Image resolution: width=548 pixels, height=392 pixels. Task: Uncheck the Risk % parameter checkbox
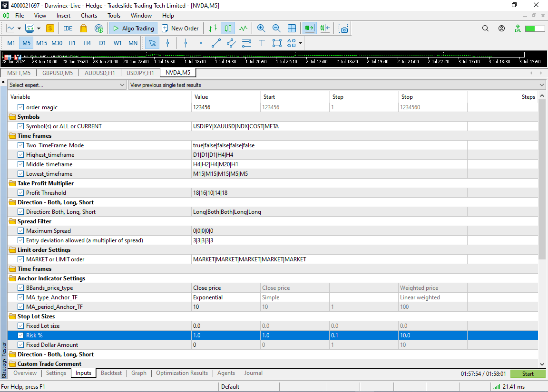point(20,335)
